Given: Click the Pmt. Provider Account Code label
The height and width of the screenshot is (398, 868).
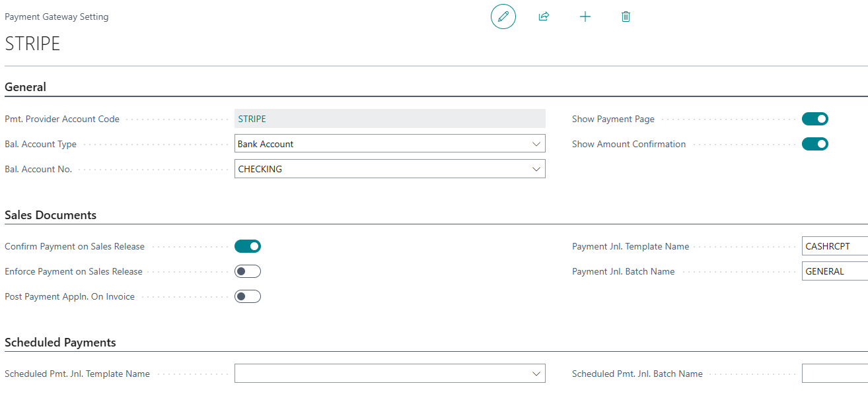Looking at the screenshot, I should (x=62, y=119).
